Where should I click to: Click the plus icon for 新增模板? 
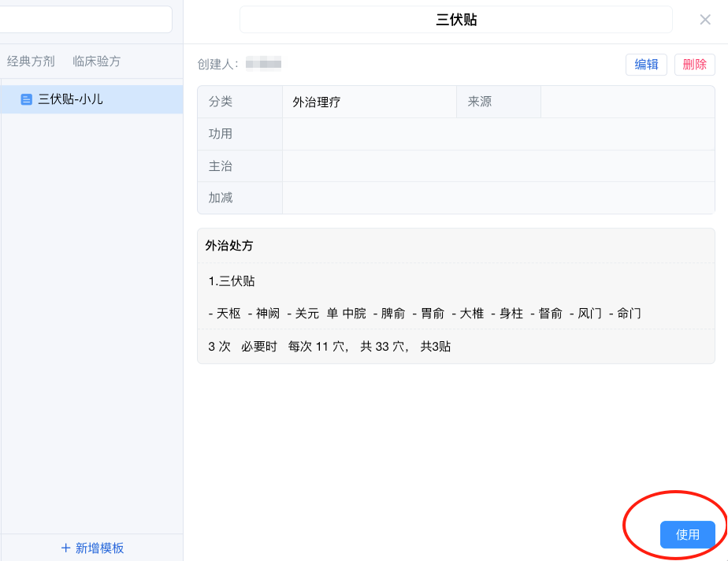65,548
